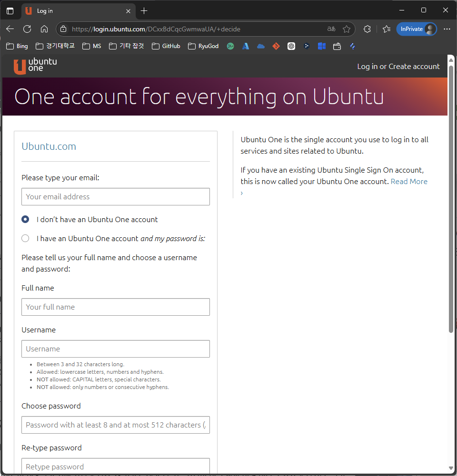Select the Log in browser tab
This screenshot has height=476, width=457.
[x=79, y=11]
